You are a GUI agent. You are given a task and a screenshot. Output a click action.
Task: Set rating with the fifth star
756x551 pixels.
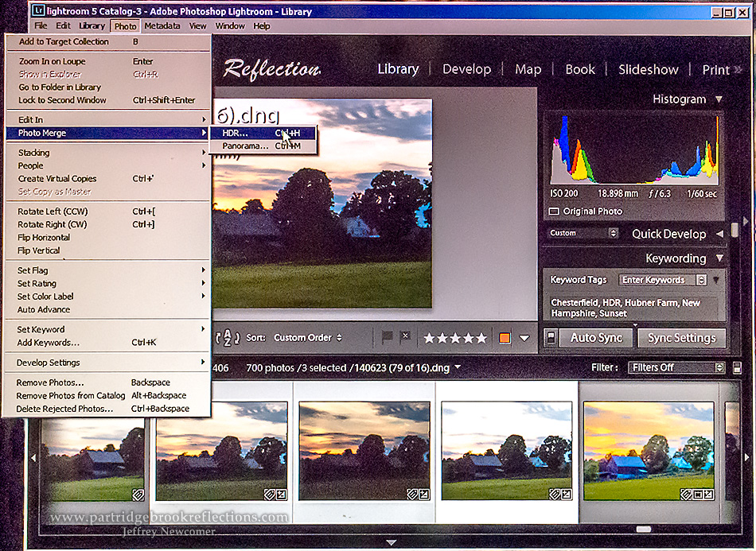click(x=481, y=338)
